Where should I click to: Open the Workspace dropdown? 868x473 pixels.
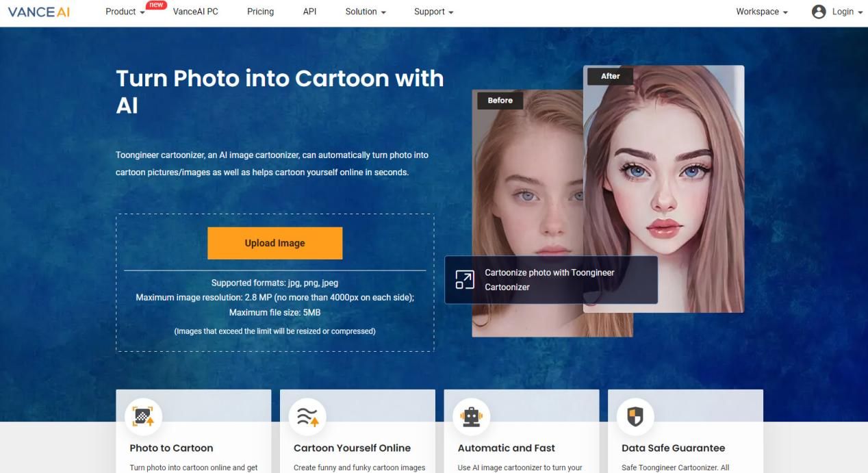click(x=762, y=12)
